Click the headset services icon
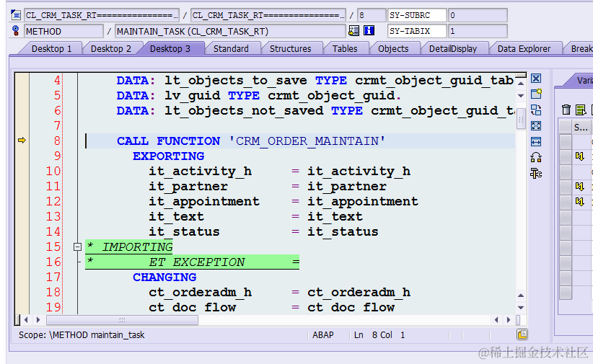This screenshot has width=593, height=364. click(x=536, y=157)
